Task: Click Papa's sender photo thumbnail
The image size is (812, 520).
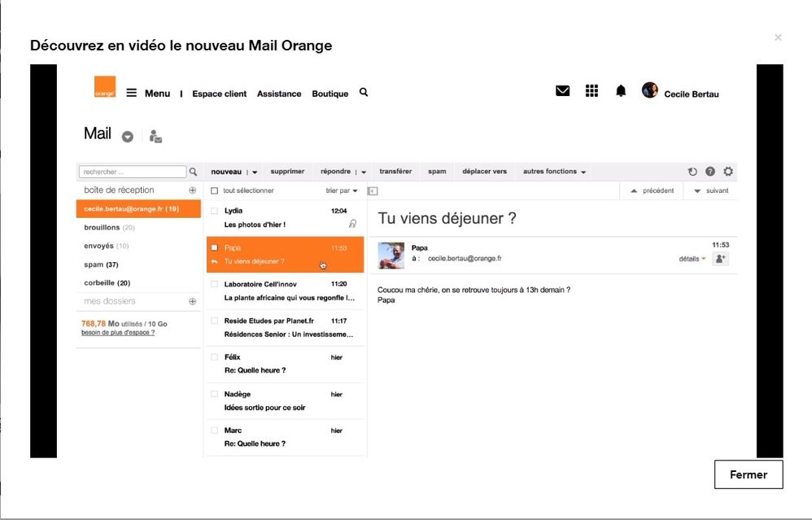Action: 391,256
